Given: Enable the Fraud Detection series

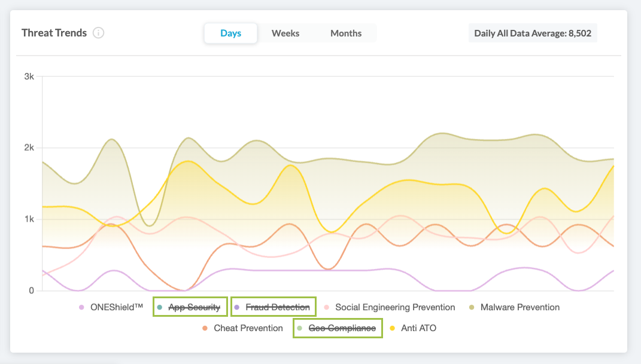Looking at the screenshot, I should pos(277,307).
